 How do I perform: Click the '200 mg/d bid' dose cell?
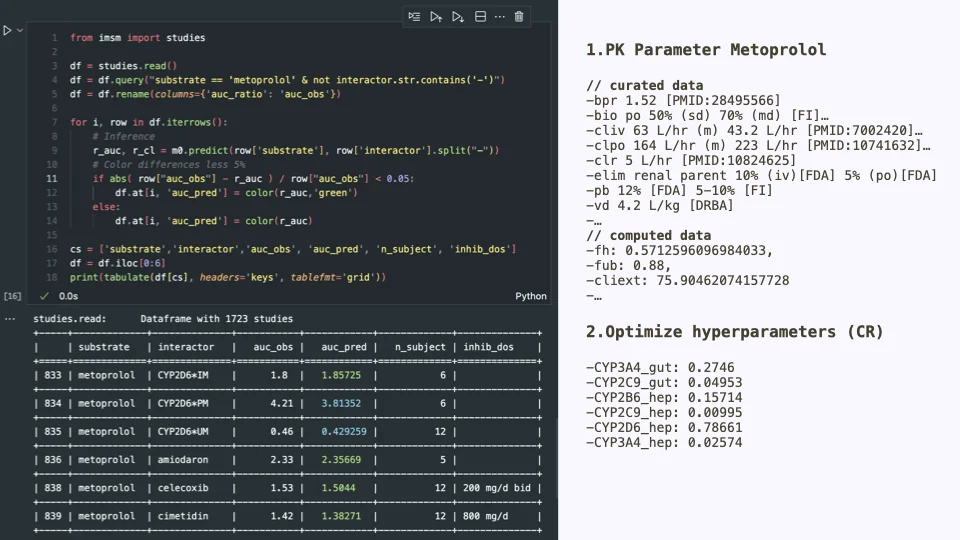click(497, 487)
